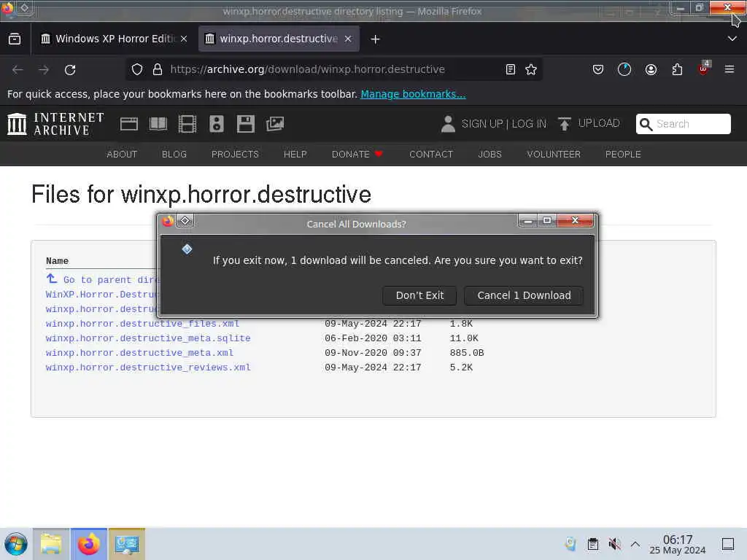Image resolution: width=747 pixels, height=560 pixels.
Task: Open ABOUT in the archive navigation
Action: coord(122,155)
